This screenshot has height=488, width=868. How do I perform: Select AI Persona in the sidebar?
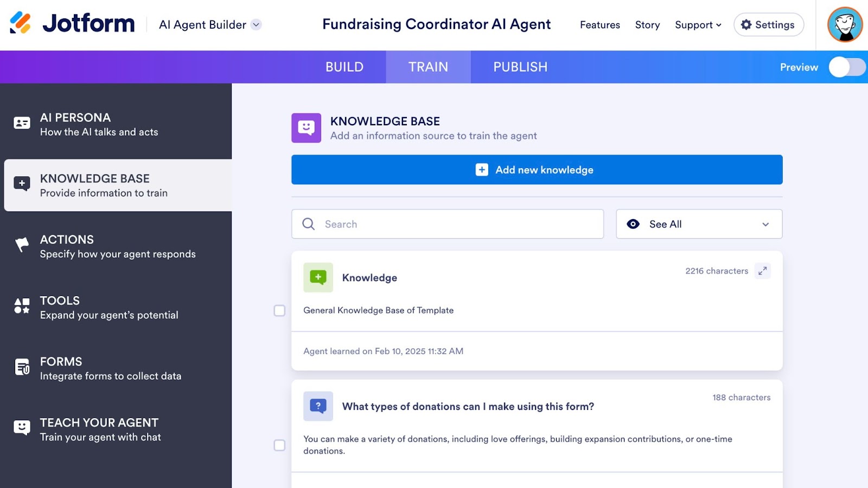click(116, 124)
